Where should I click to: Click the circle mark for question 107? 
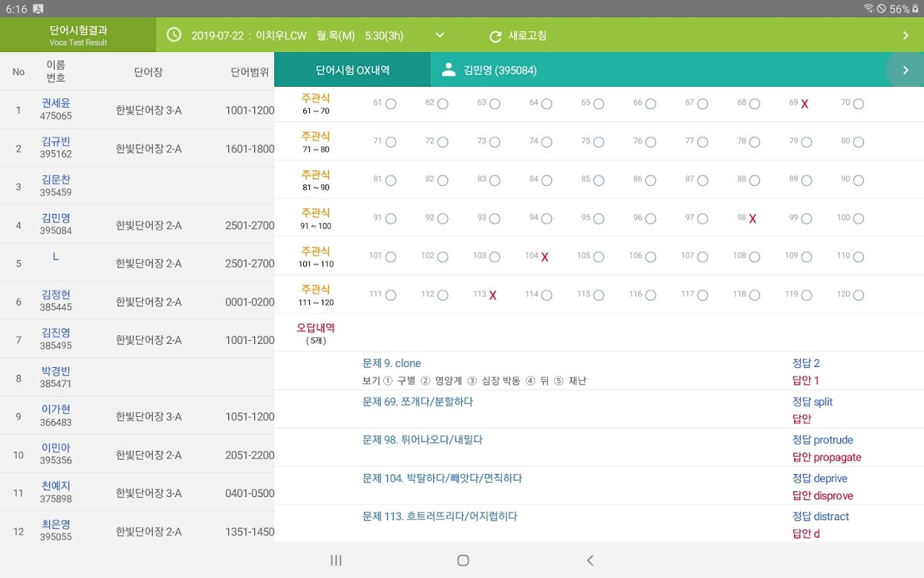pos(702,257)
